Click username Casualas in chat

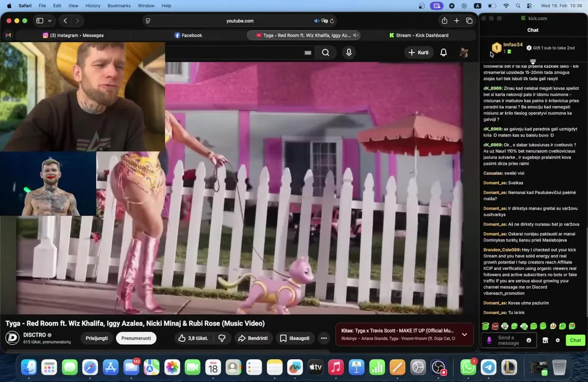click(x=493, y=173)
